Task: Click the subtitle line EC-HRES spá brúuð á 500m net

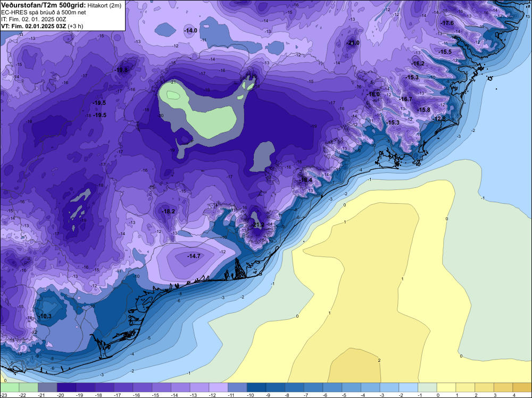Action: click(x=44, y=12)
